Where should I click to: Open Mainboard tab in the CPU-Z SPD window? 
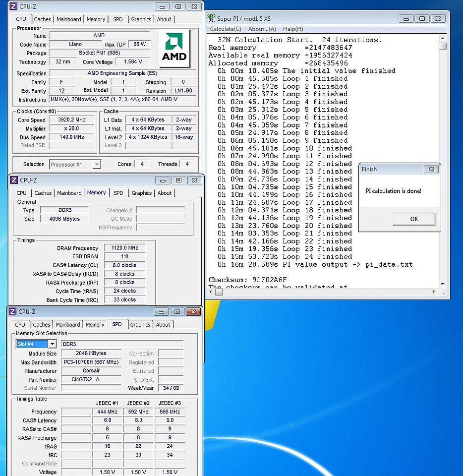point(68,325)
